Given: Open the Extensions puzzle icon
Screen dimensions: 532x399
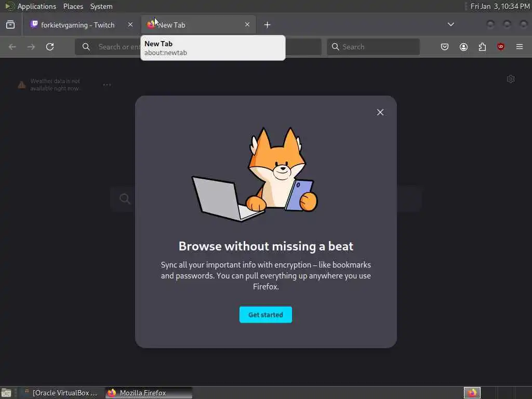Looking at the screenshot, I should click(482, 47).
